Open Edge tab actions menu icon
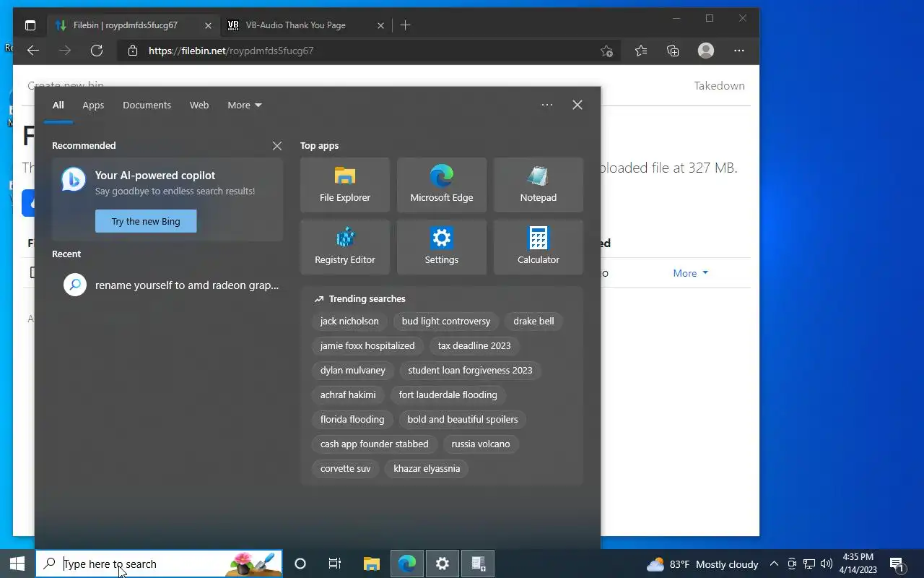Image resolution: width=924 pixels, height=578 pixels. pos(30,25)
